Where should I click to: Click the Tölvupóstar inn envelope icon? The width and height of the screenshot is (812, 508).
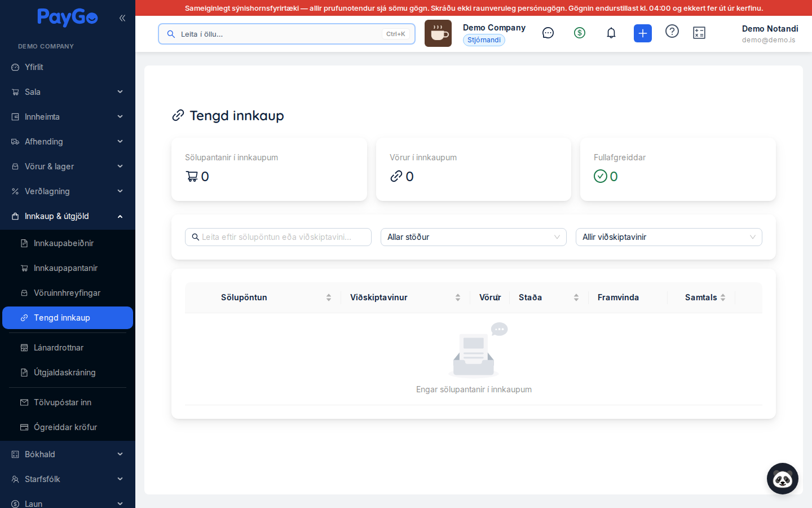[x=24, y=402]
